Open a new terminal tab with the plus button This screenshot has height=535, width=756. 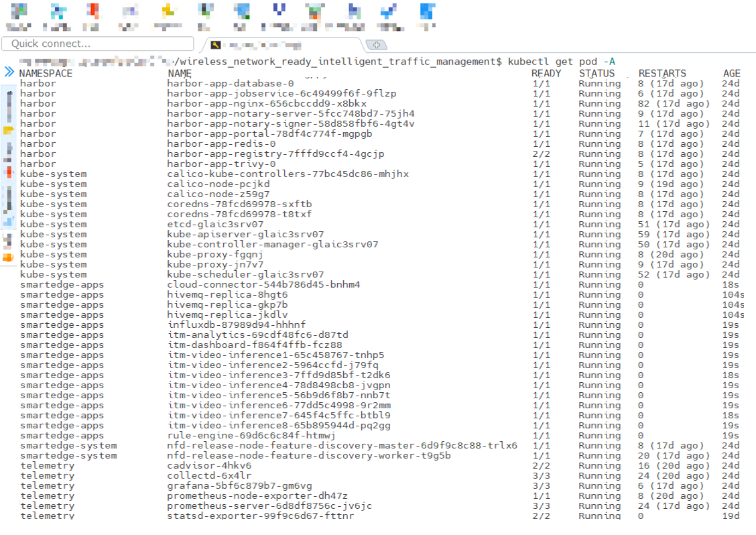pos(376,45)
